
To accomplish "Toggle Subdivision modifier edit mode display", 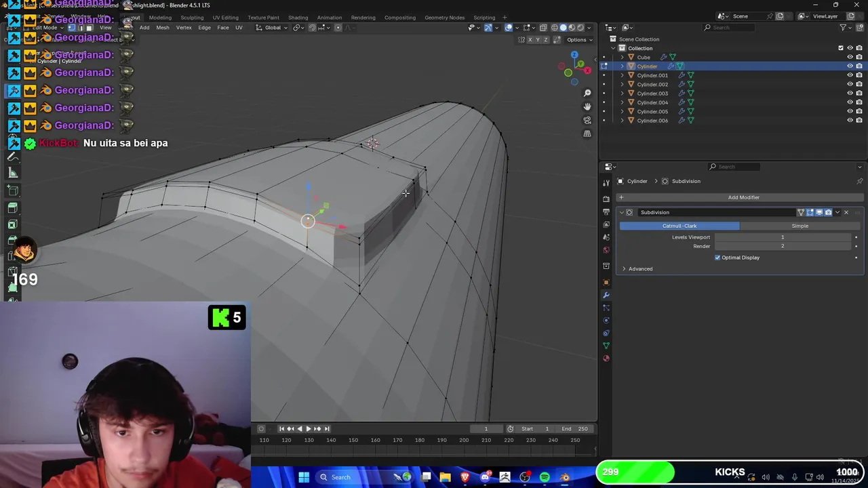I will (x=810, y=212).
